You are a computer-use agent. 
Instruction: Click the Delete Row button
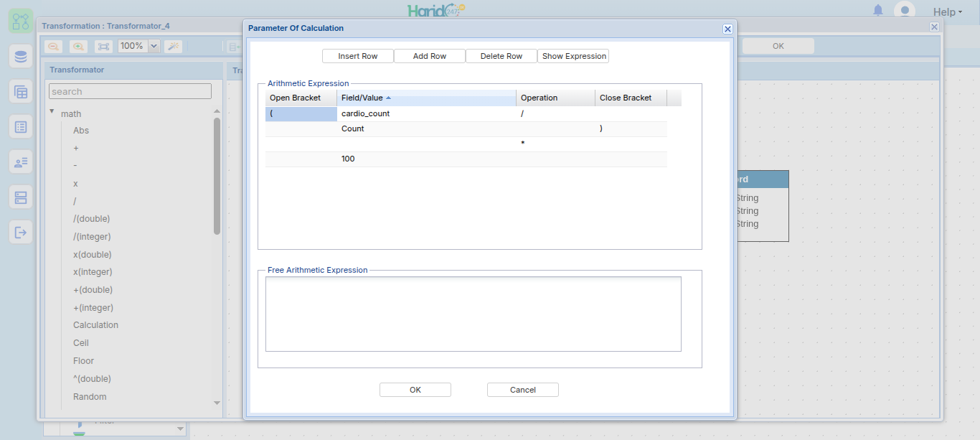click(x=501, y=56)
